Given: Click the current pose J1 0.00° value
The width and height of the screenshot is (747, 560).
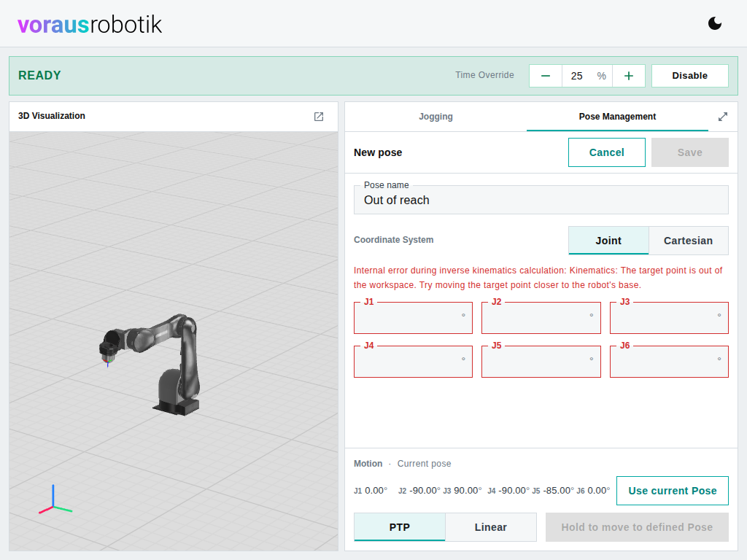Looking at the screenshot, I should pos(370,491).
